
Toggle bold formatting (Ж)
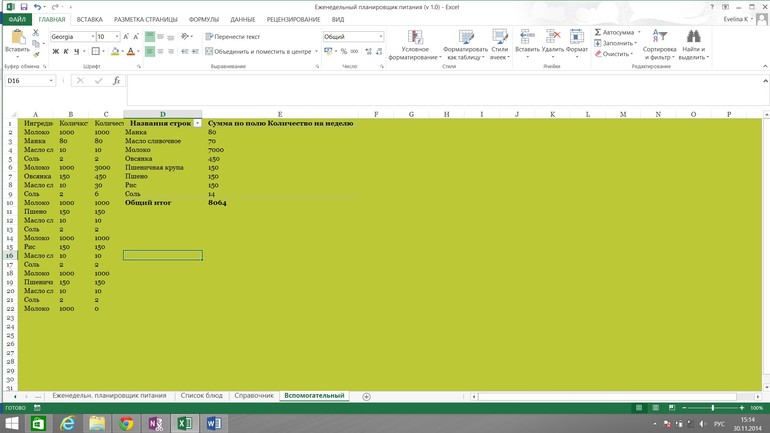coord(56,52)
